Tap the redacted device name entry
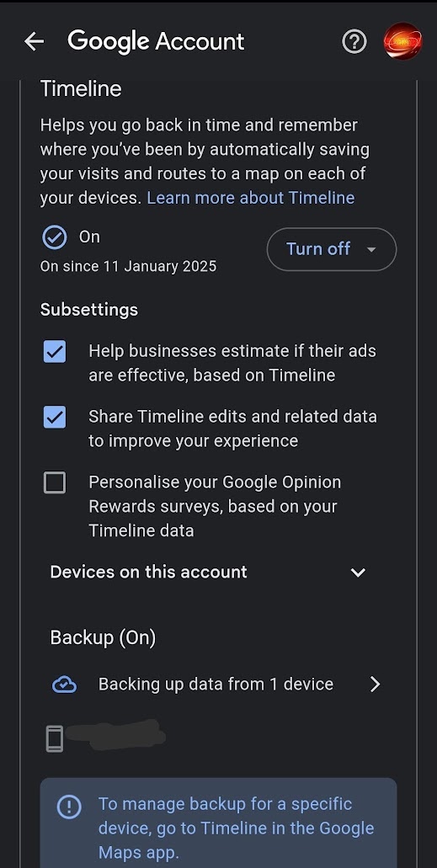437x868 pixels. pyautogui.click(x=115, y=735)
